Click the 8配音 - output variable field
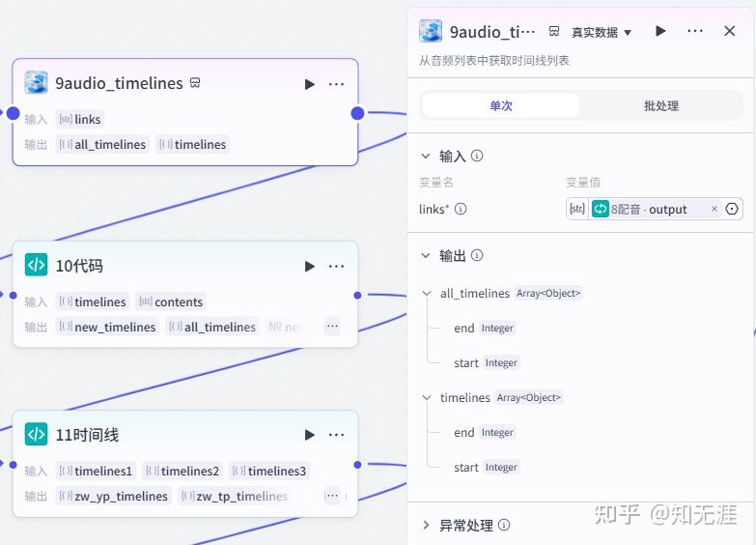This screenshot has height=545, width=756. 654,209
